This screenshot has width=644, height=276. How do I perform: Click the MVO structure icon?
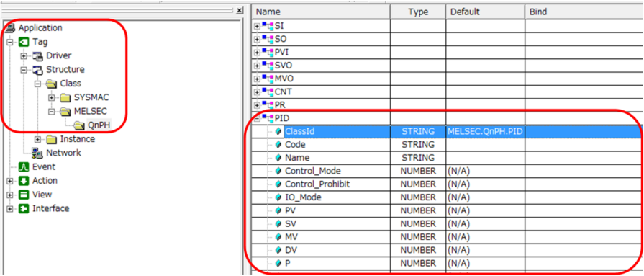pos(268,79)
